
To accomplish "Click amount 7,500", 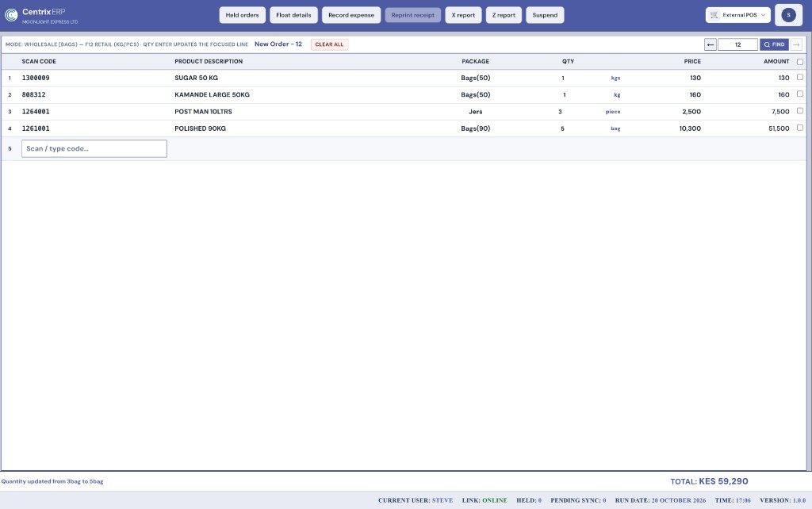I will tap(780, 111).
